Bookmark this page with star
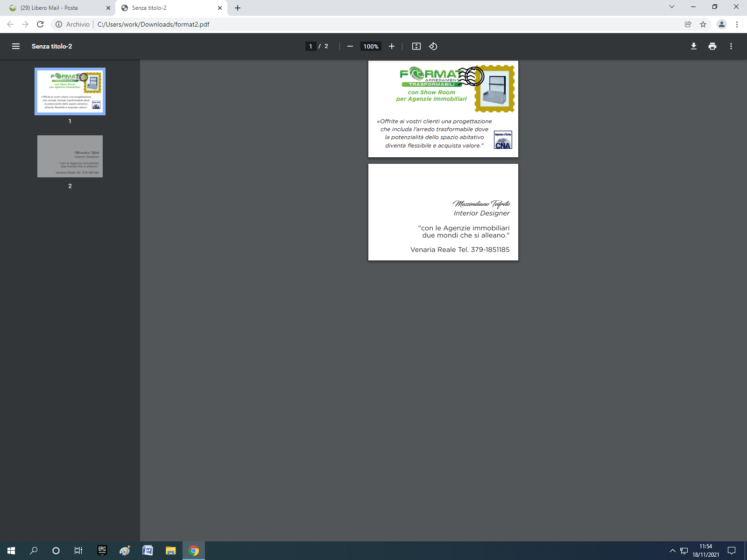Image resolution: width=747 pixels, height=560 pixels. pyautogui.click(x=703, y=24)
